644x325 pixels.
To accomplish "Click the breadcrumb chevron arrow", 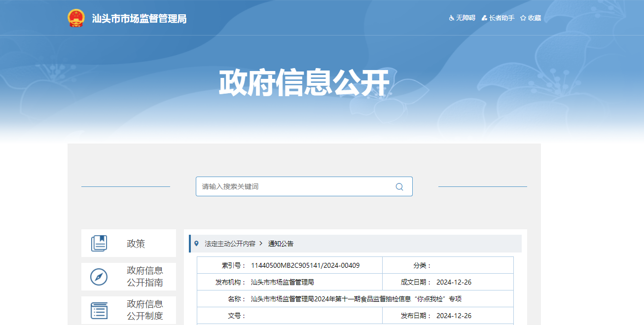I will 261,244.
